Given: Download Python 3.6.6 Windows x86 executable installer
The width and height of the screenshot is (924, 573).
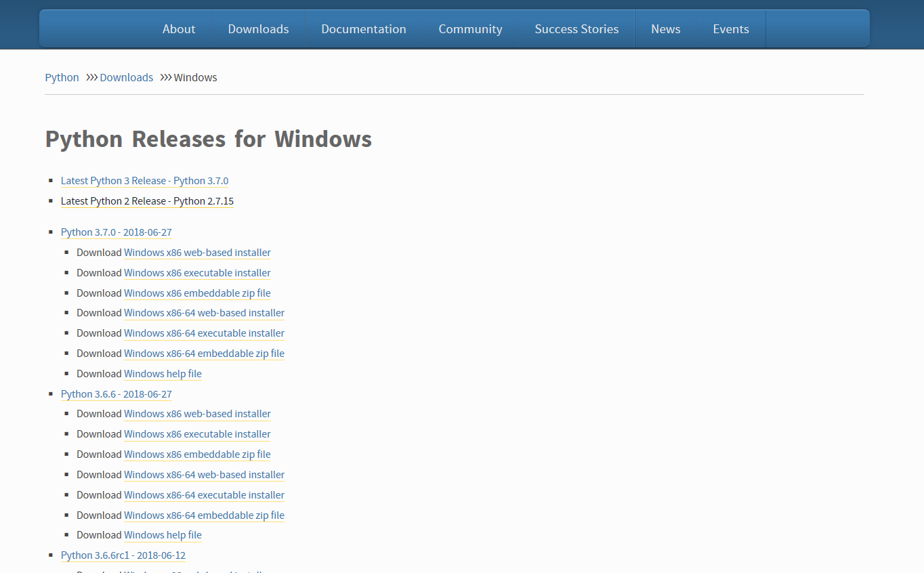Looking at the screenshot, I should pos(197,434).
